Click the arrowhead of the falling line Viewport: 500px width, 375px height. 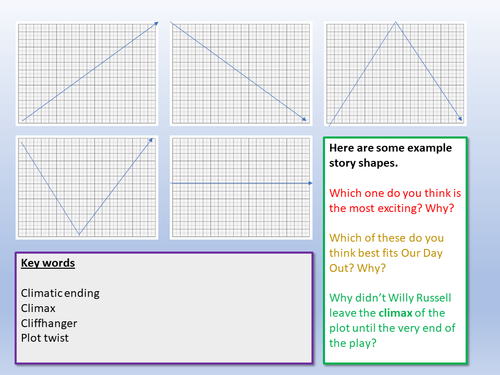click(x=304, y=119)
